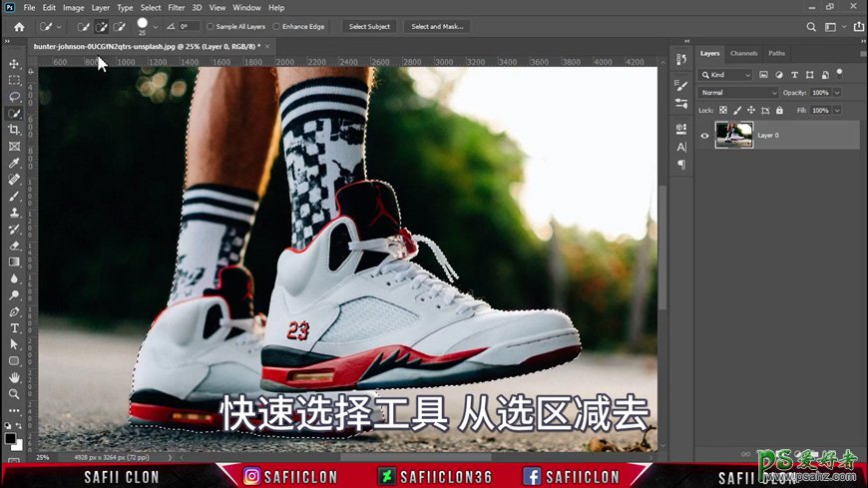
Task: Select the Dodge tool
Action: click(x=14, y=294)
